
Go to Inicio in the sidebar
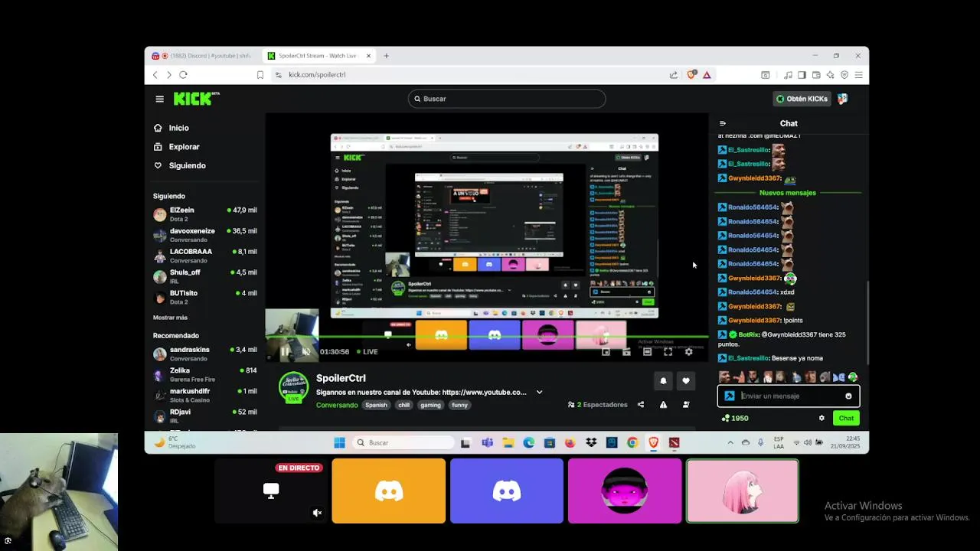(x=171, y=128)
